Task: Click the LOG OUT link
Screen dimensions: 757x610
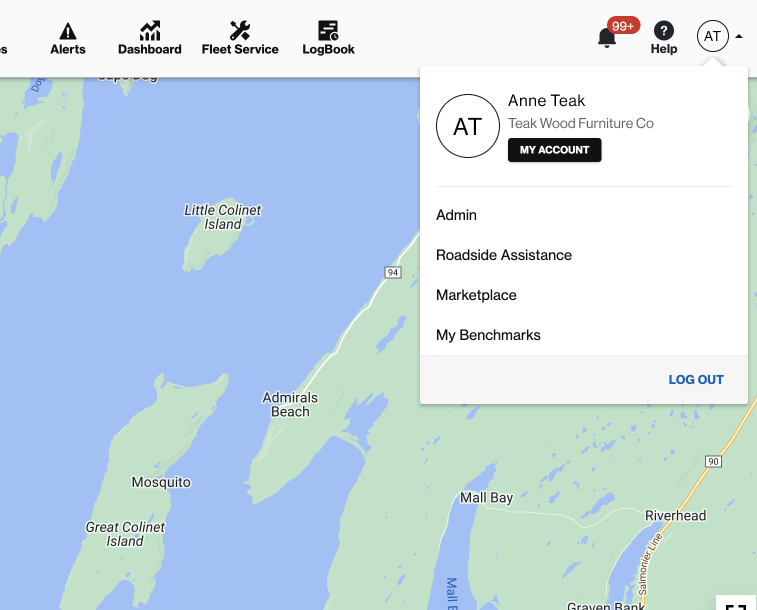Action: (x=696, y=380)
